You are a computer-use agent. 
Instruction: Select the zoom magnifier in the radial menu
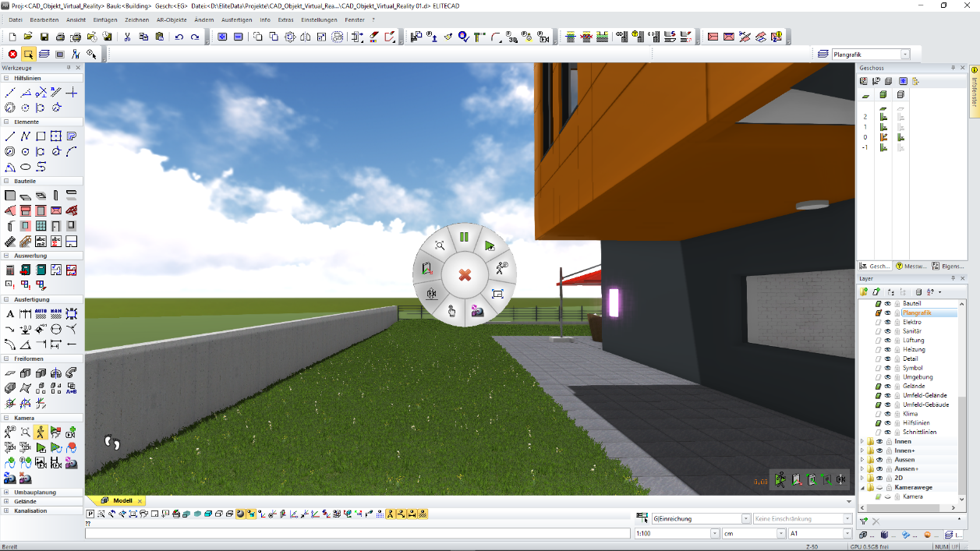pyautogui.click(x=440, y=245)
